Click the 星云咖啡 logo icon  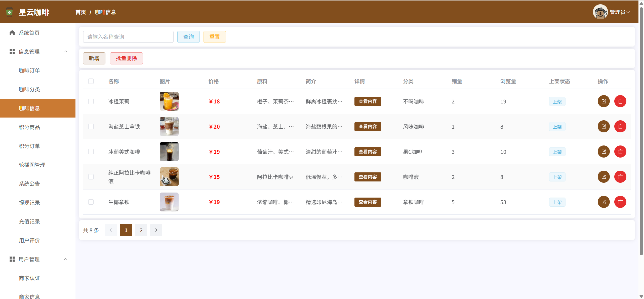click(9, 12)
